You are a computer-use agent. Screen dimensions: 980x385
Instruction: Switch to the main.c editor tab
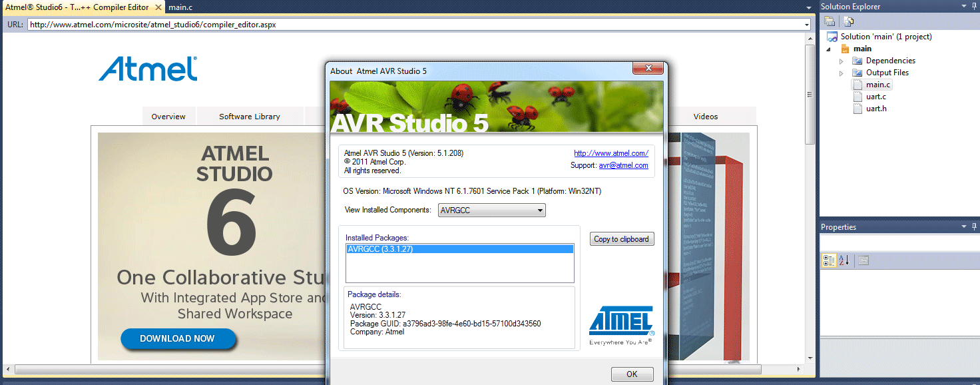(180, 7)
